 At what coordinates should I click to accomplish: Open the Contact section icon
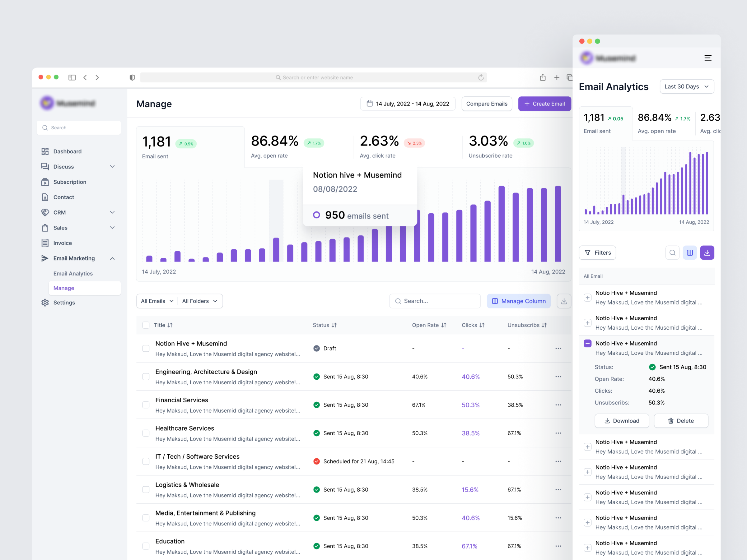click(x=45, y=197)
